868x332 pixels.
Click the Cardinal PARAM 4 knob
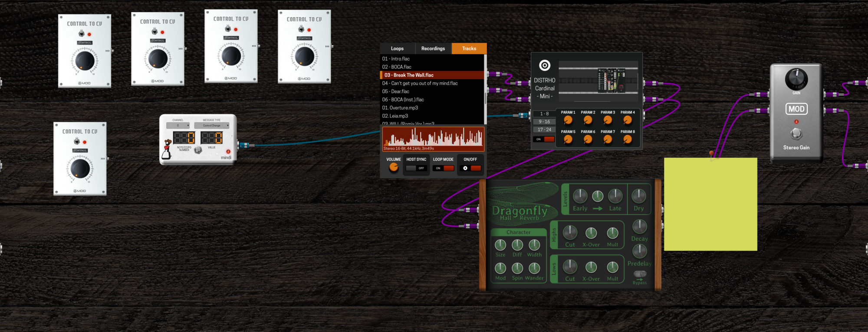628,120
